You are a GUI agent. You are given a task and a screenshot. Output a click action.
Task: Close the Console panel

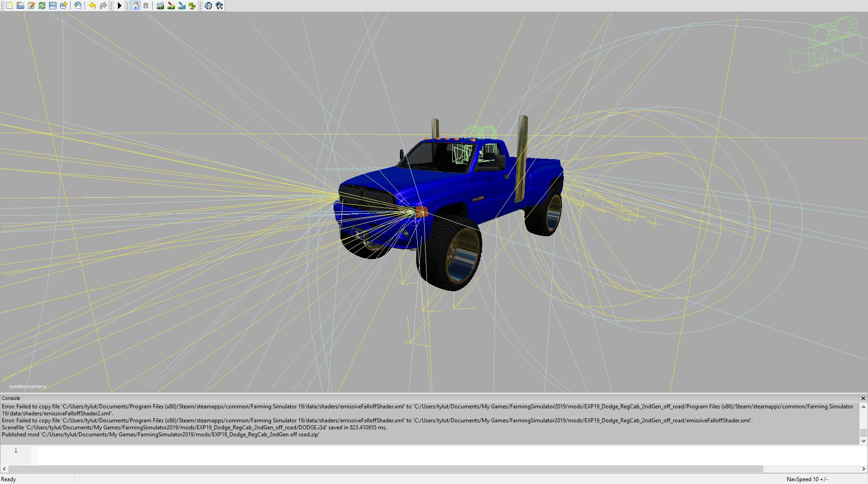(863, 398)
